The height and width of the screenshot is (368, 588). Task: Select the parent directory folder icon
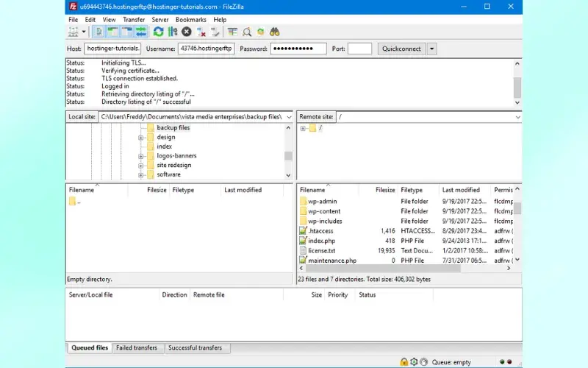coord(72,201)
